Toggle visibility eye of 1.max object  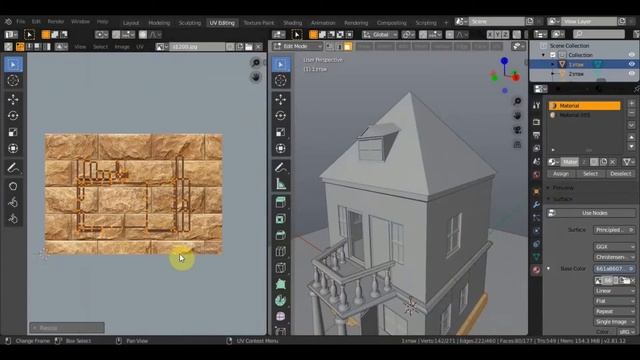point(631,64)
